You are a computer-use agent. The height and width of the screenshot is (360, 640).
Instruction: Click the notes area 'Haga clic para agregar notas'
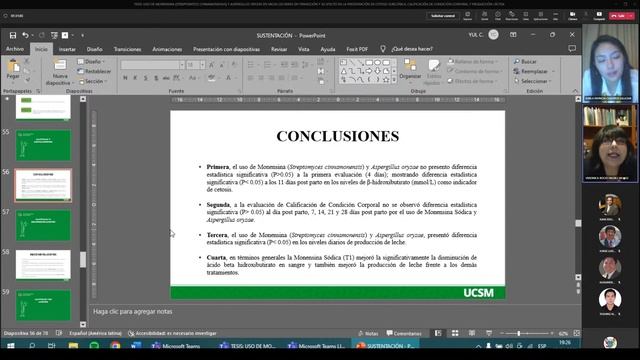click(133, 311)
